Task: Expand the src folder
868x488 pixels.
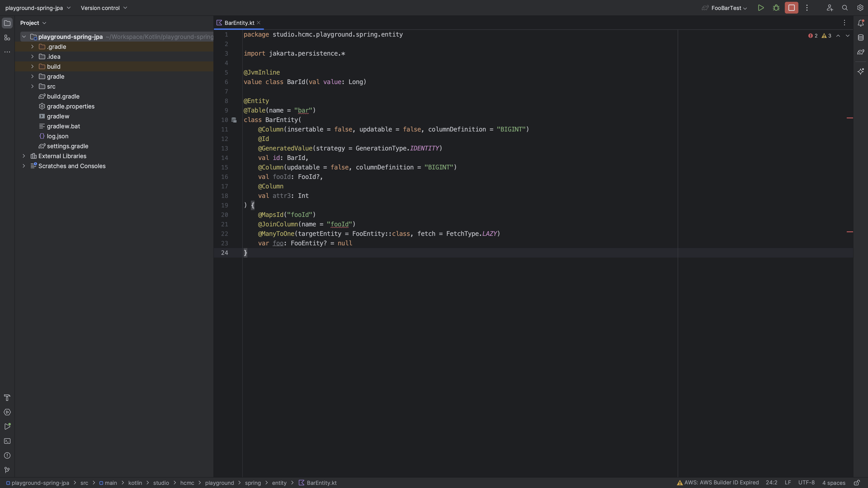Action: pyautogui.click(x=32, y=87)
